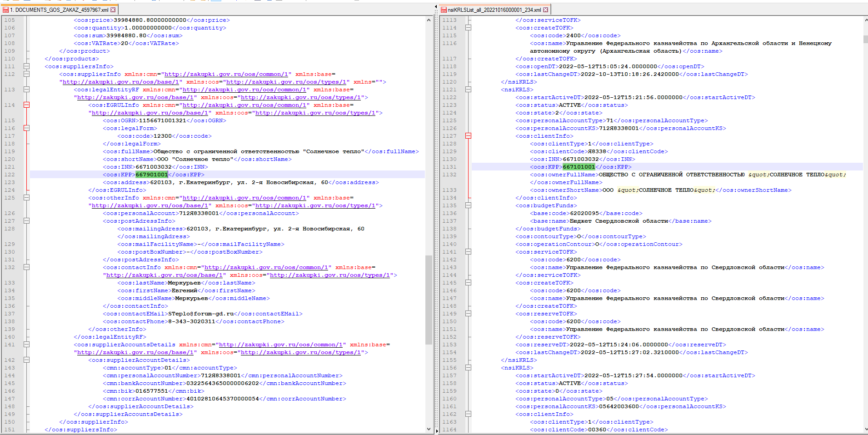Collapse reserveTOFK block at line 1149
Screen dimensions: 868x435
[x=468, y=314]
